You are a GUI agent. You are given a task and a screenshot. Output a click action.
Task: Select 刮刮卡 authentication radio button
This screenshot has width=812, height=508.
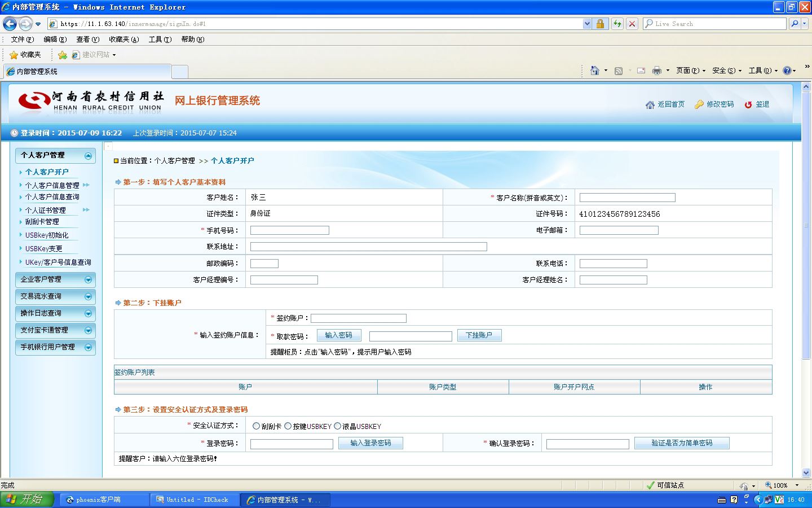[257, 426]
